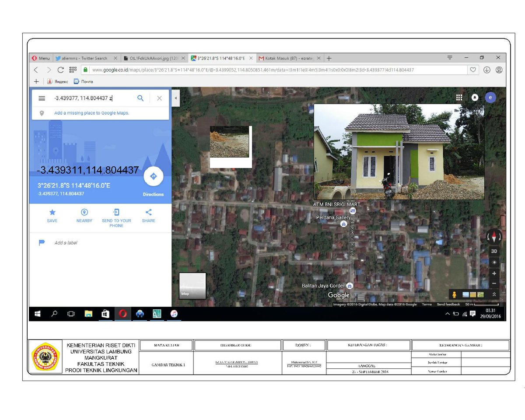Image resolution: width=525 pixels, height=420 pixels.
Task: Switch to the Kotak Masuk Gmail tab
Action: [290, 58]
